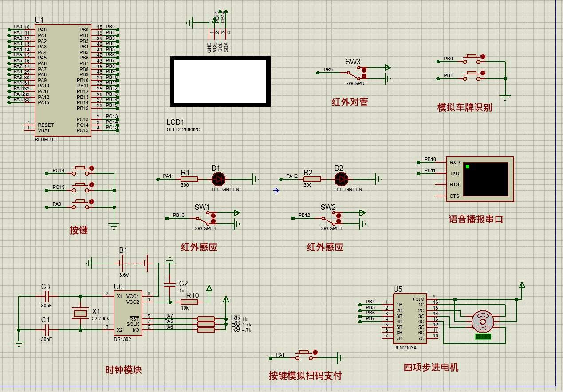This screenshot has width=563, height=392.
Task: Select the D2 green LED component
Action: pos(341,179)
